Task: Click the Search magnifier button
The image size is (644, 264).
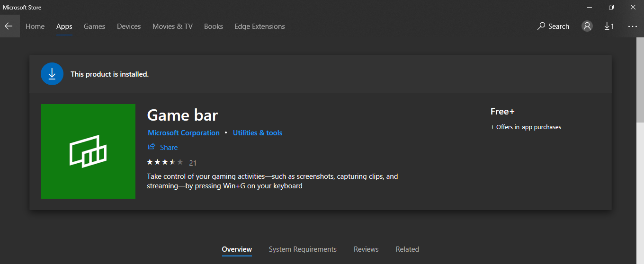Action: 553,26
